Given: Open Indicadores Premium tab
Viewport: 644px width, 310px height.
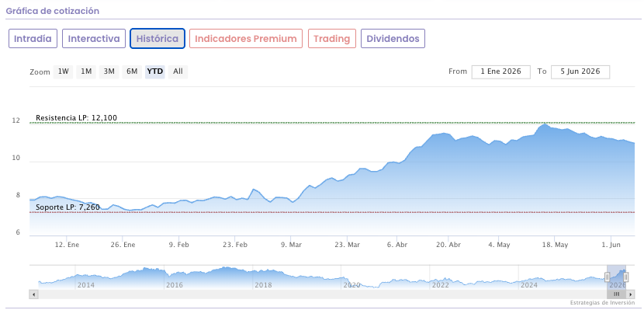Looking at the screenshot, I should coord(246,39).
